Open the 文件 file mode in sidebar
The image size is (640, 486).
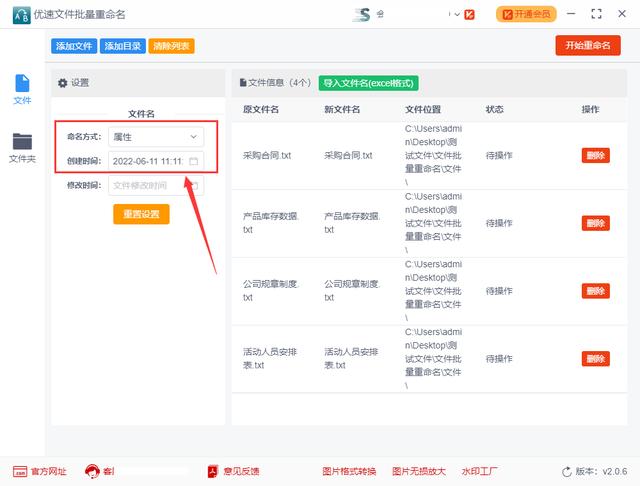22,89
